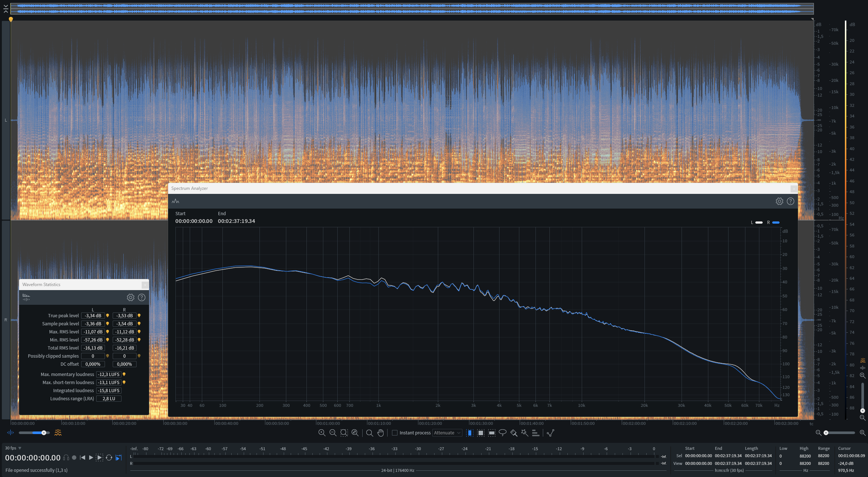Adjust the waveform/spectrogram transparency slider

[44, 433]
